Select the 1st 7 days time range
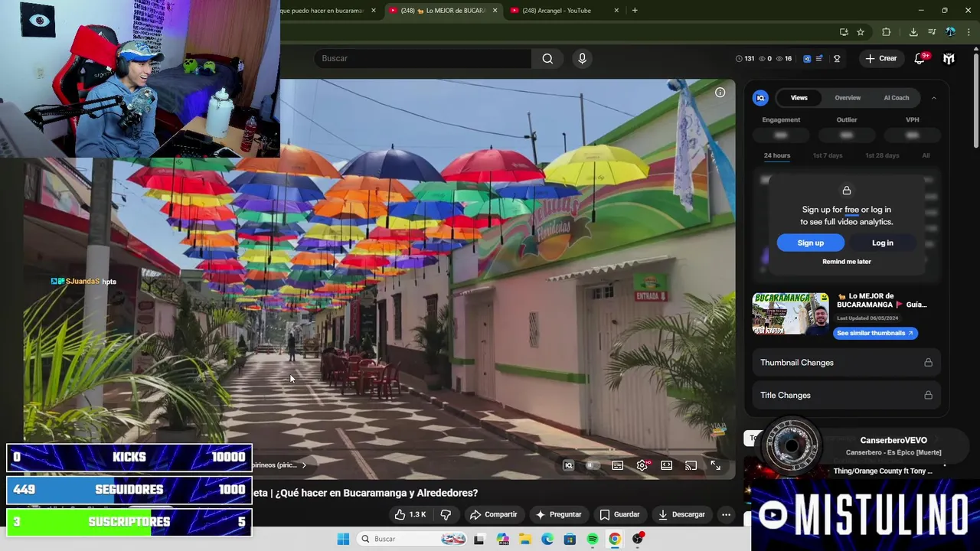 (x=828, y=155)
